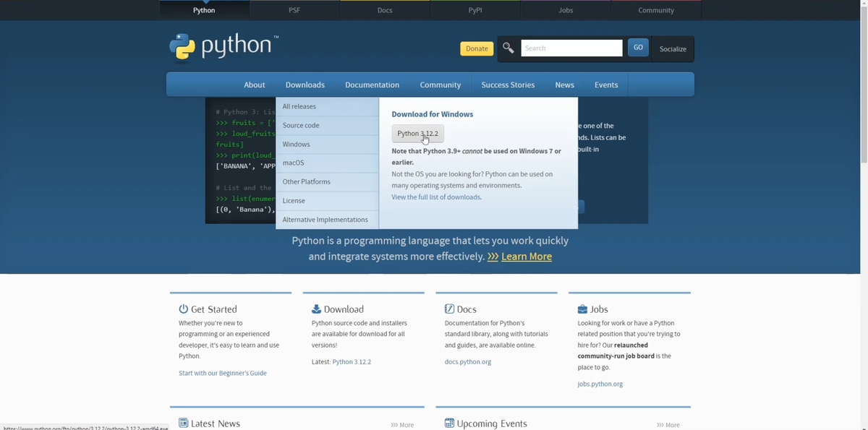This screenshot has width=868, height=430.
Task: Click the Docs section document icon
Action: (449, 309)
